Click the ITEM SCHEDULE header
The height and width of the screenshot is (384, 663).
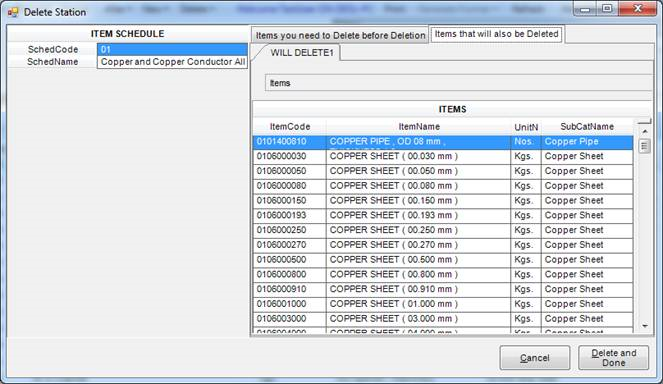click(127, 34)
